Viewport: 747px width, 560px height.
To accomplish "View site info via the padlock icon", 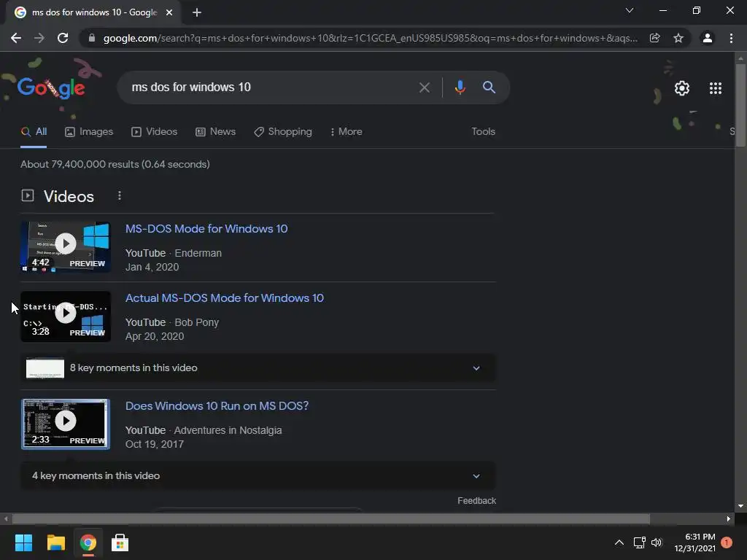I will pyautogui.click(x=92, y=38).
